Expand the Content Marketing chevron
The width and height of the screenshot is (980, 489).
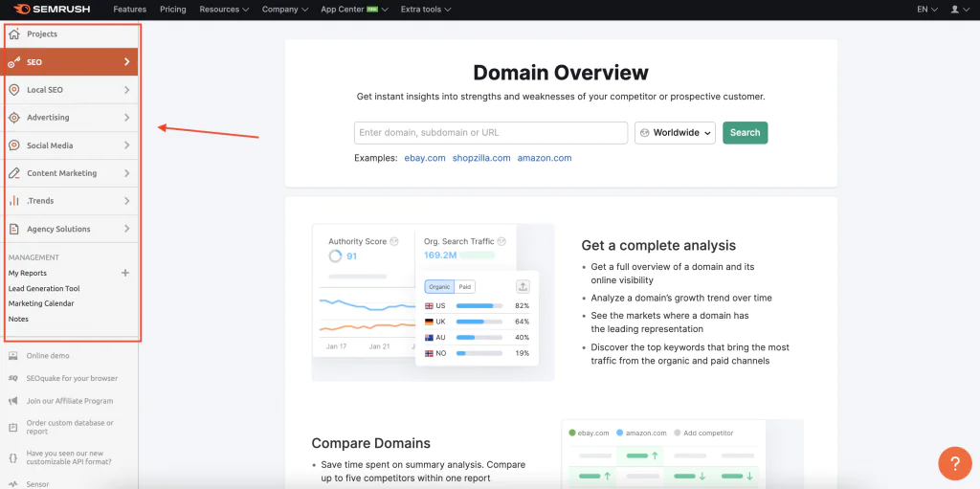(127, 173)
